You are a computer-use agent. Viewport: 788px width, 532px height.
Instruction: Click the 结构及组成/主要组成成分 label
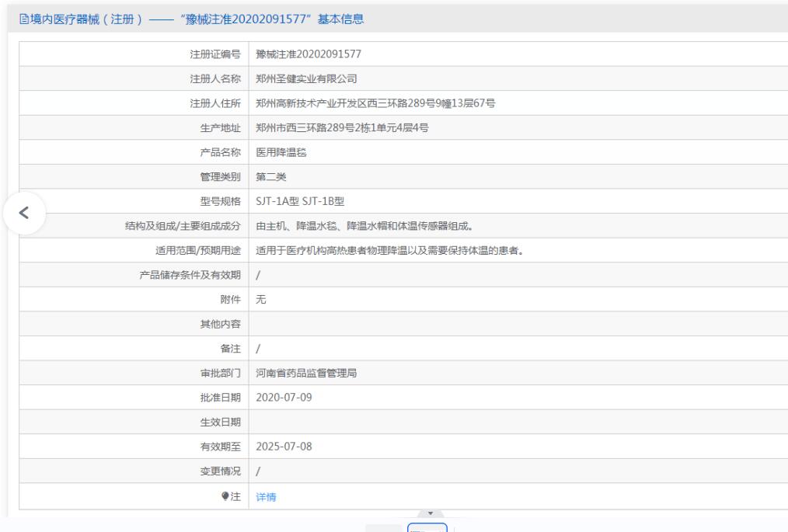183,226
